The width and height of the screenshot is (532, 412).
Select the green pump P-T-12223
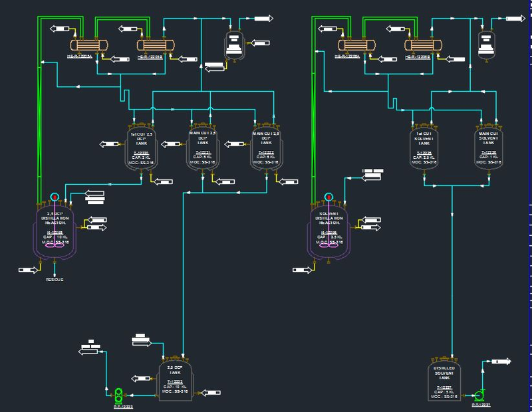point(119,395)
